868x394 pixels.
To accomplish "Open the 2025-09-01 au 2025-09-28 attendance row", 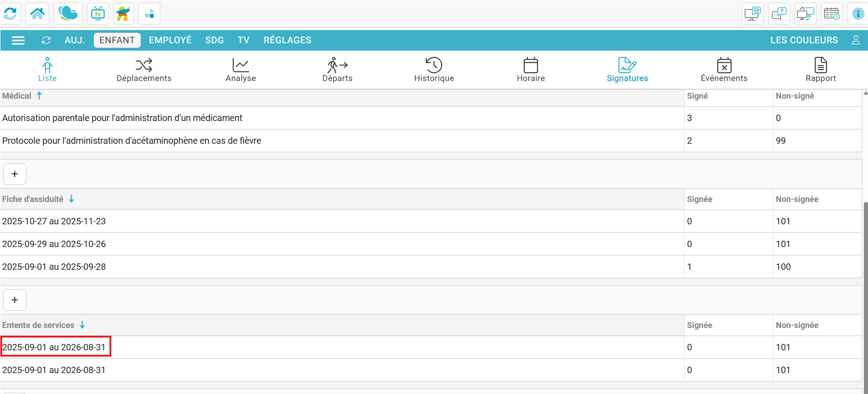I will point(54,267).
